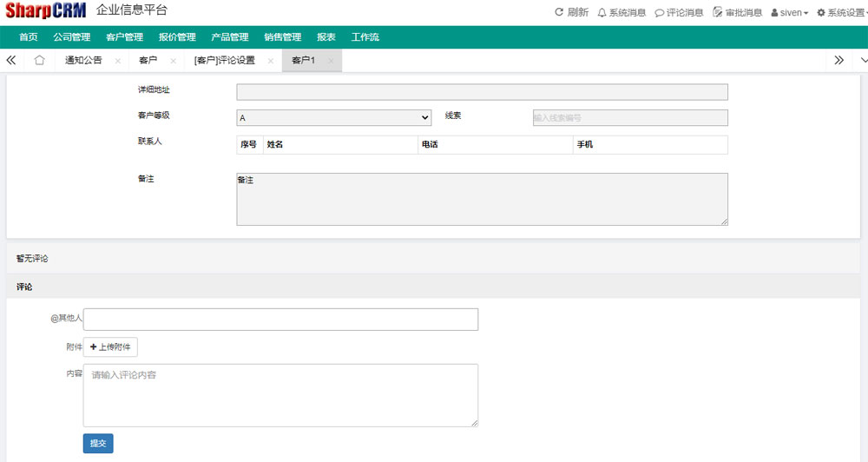
Task: Click the 提交 button
Action: (x=98, y=443)
